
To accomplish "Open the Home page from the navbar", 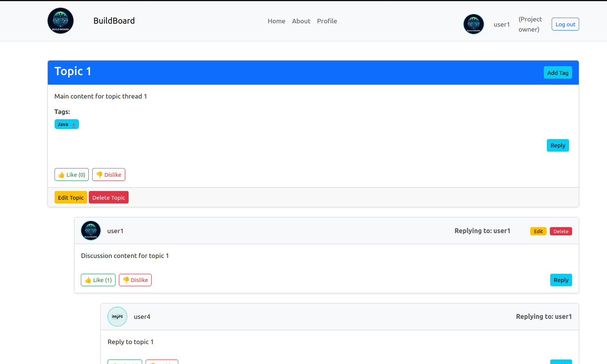I will 276,21.
